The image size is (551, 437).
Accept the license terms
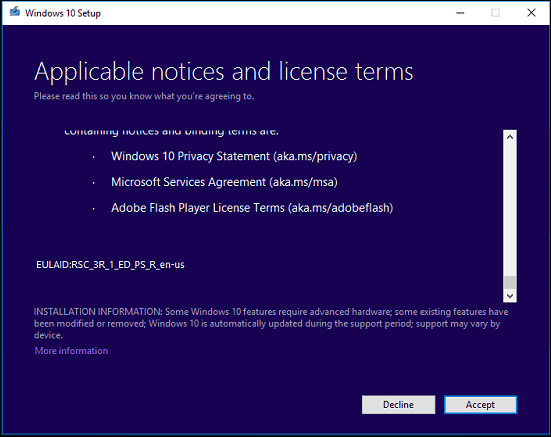[x=480, y=405]
